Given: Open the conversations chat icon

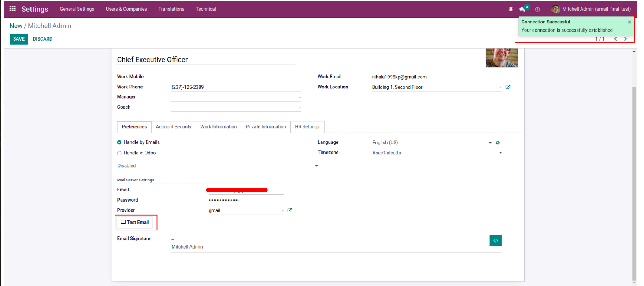Looking at the screenshot, I should [x=522, y=9].
